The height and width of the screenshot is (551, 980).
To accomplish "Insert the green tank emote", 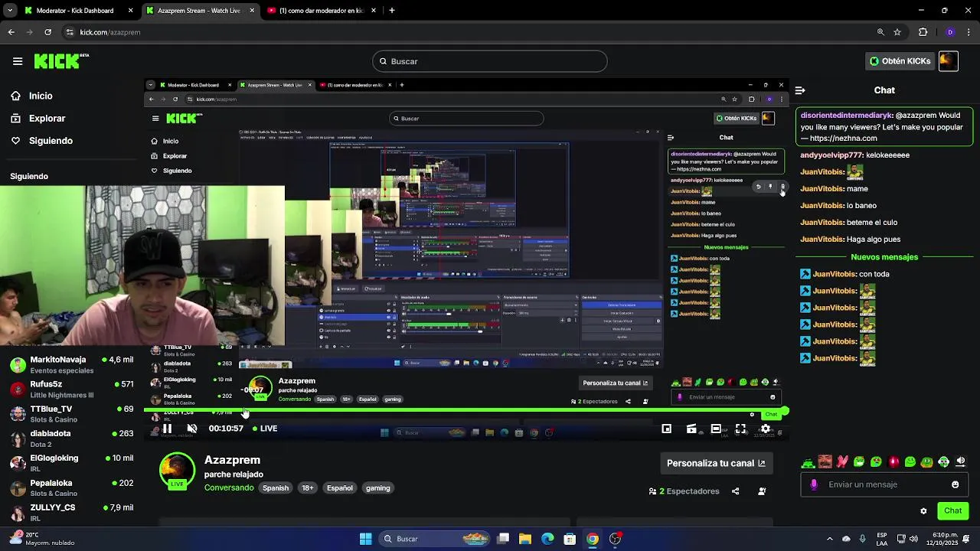I will tap(808, 462).
